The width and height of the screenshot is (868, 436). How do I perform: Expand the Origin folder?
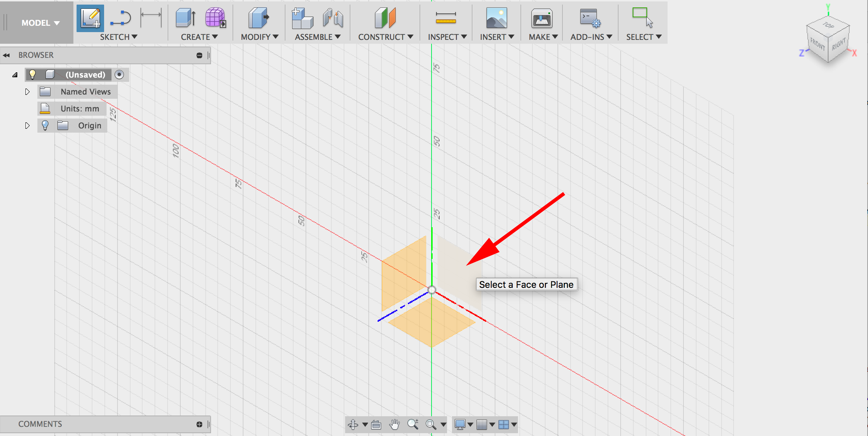tap(27, 126)
